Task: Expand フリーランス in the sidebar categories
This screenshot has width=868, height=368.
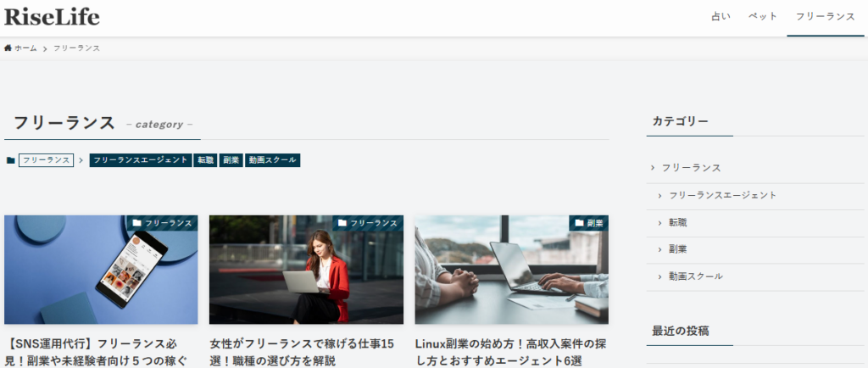Action: [x=691, y=168]
